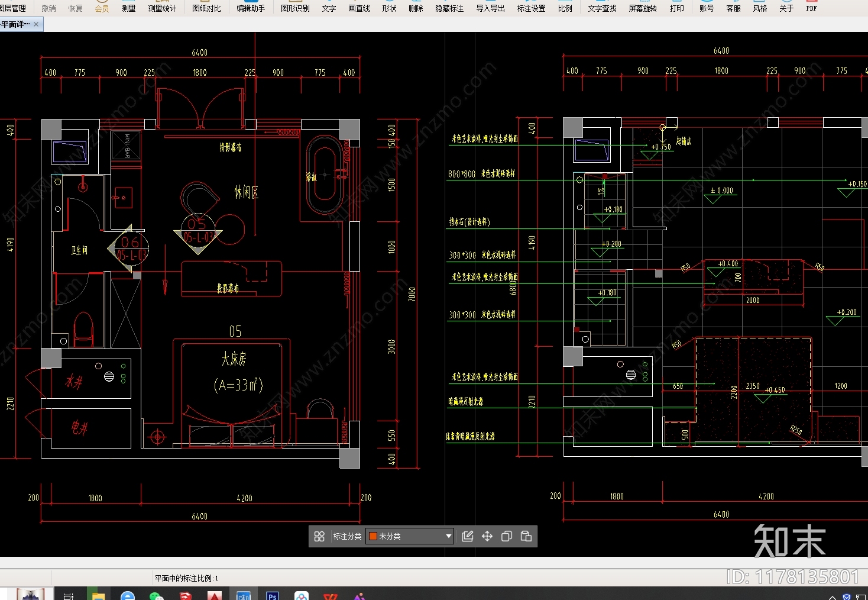
Task: Click the move four-arrow icon
Action: [x=487, y=536]
